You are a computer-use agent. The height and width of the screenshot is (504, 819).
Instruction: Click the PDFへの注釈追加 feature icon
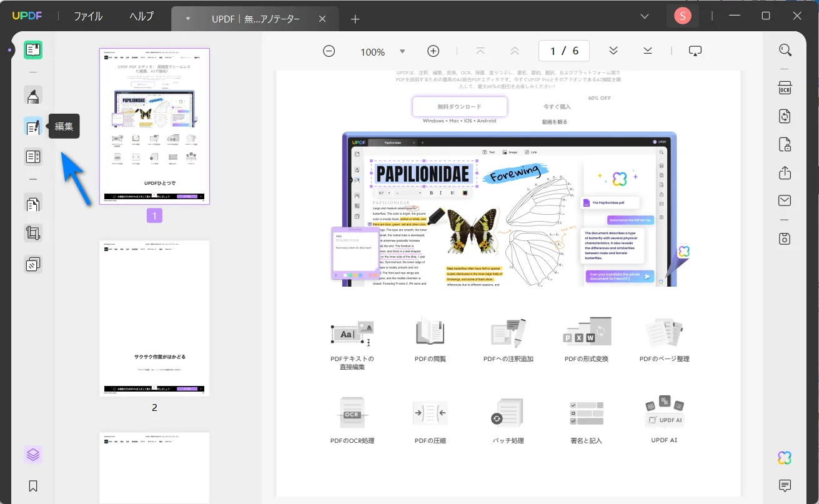508,333
